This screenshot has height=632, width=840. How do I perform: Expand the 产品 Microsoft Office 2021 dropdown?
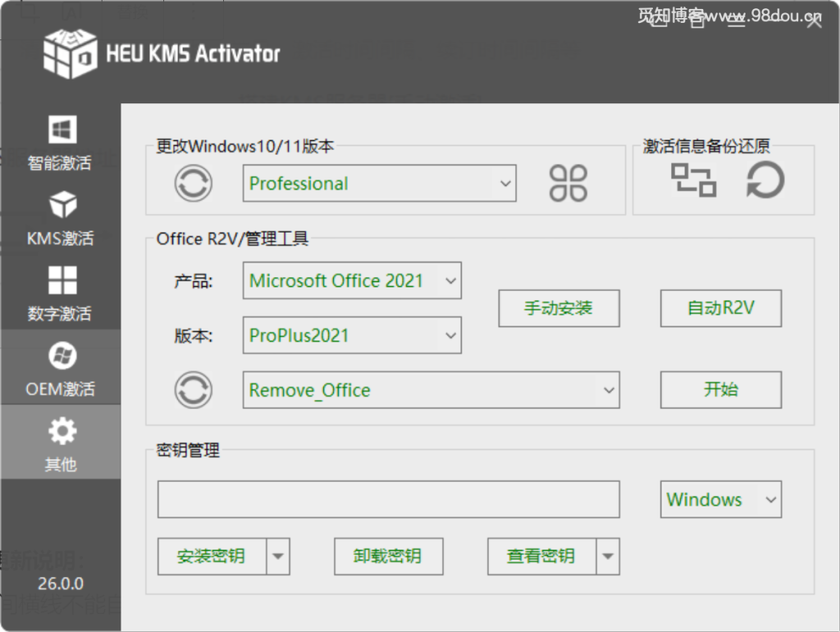click(x=351, y=280)
